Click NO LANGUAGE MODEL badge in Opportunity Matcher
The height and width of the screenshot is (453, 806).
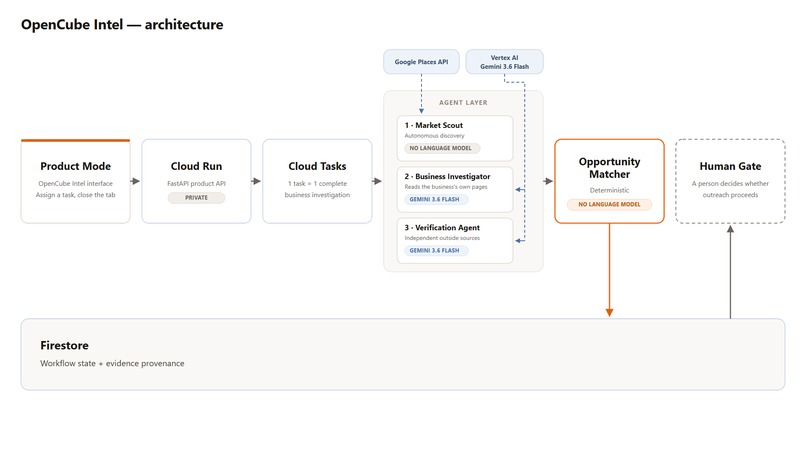click(609, 205)
